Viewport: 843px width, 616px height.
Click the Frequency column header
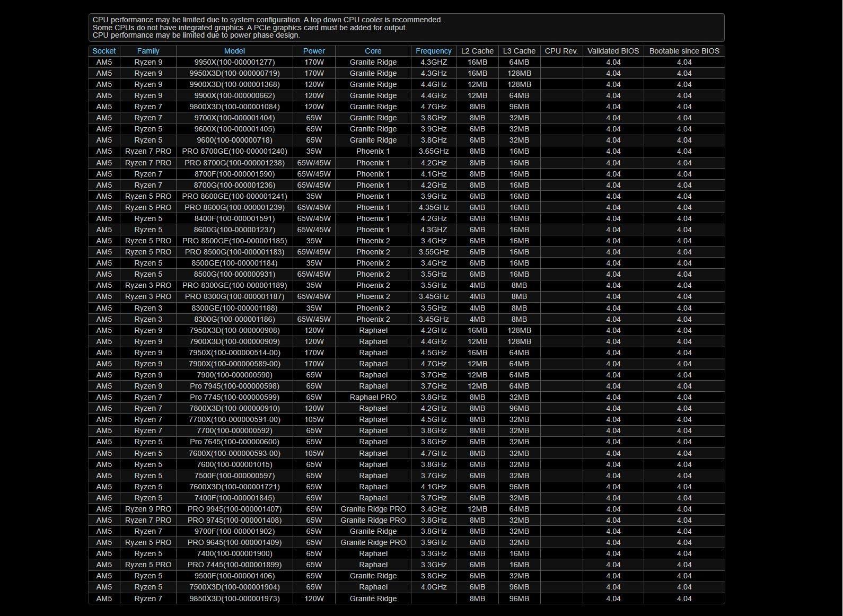pos(433,51)
